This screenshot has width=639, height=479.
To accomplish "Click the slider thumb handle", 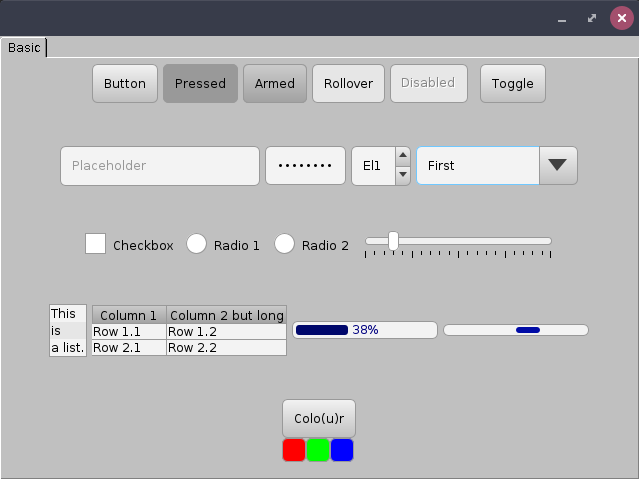I will 393,240.
